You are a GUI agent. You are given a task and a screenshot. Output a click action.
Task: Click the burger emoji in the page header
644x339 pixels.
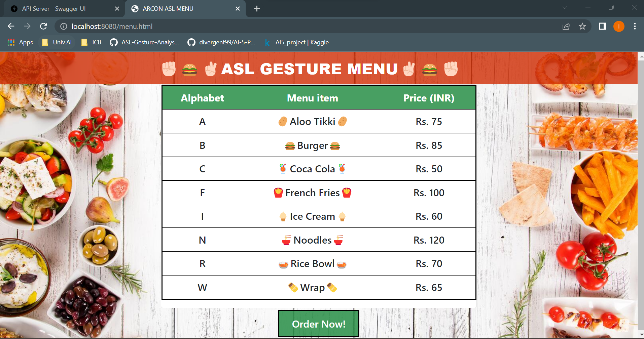click(x=189, y=69)
